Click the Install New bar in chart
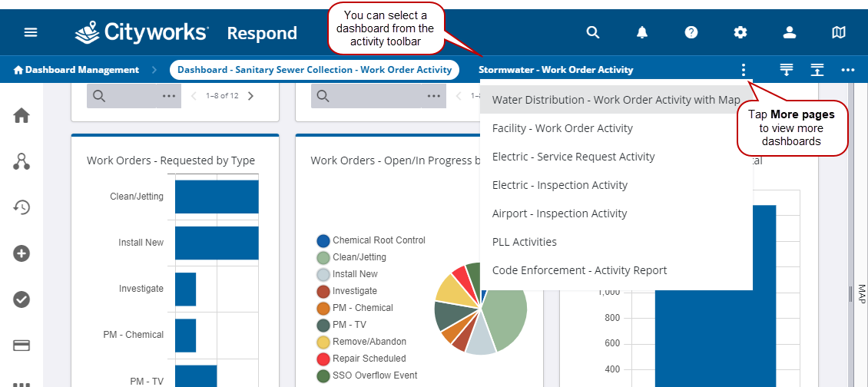Viewport: 868px width, 387px height. [217, 243]
